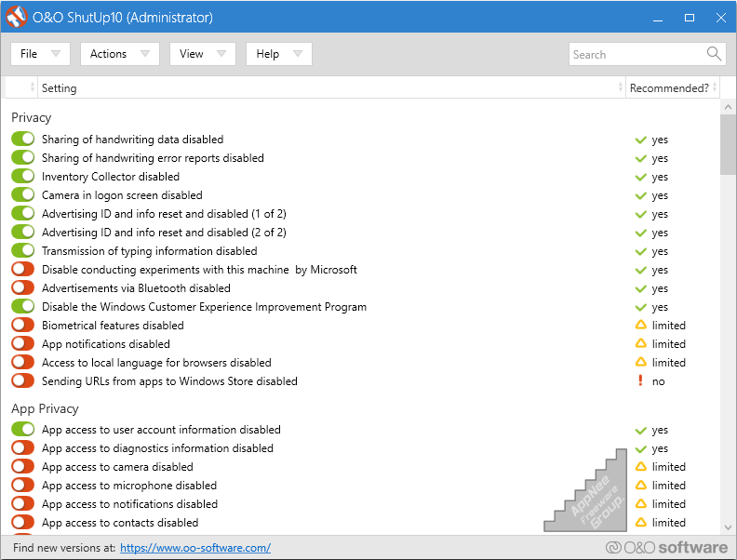Enable Disable conducting experiments by Microsoft
The height and width of the screenshot is (560, 737).
[23, 269]
